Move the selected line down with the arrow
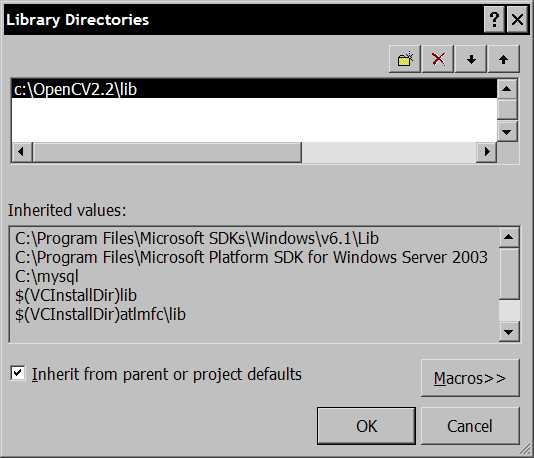 (471, 59)
